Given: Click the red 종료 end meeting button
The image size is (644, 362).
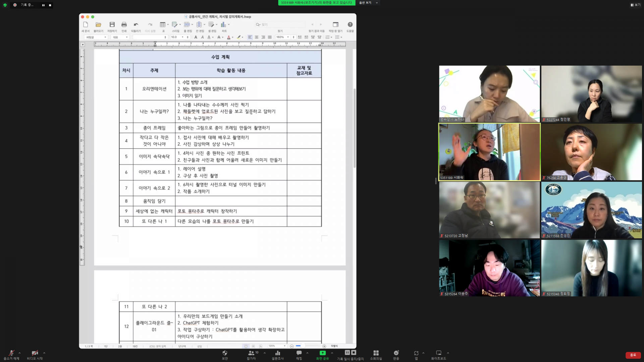Looking at the screenshot, I should [633, 355].
